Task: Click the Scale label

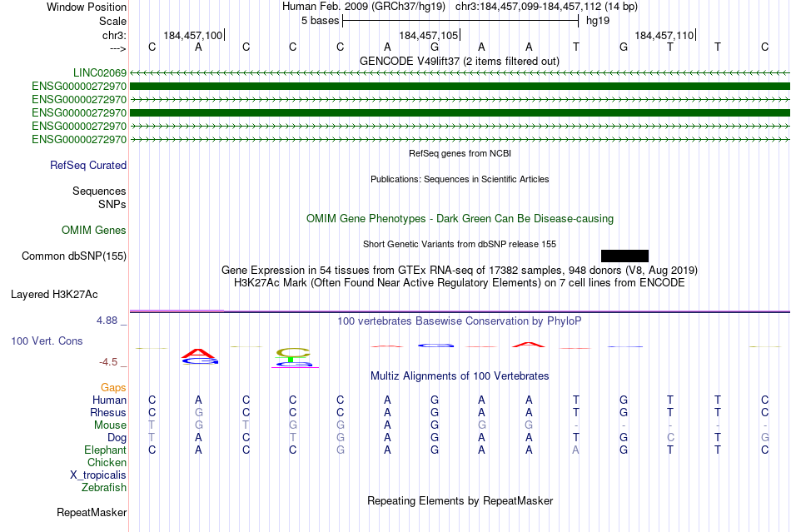Action: coord(113,21)
